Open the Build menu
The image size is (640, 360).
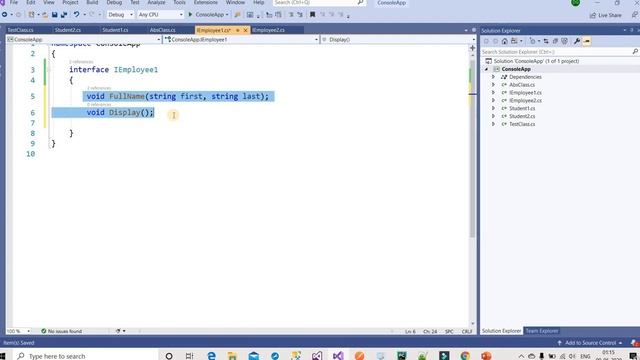92,2
